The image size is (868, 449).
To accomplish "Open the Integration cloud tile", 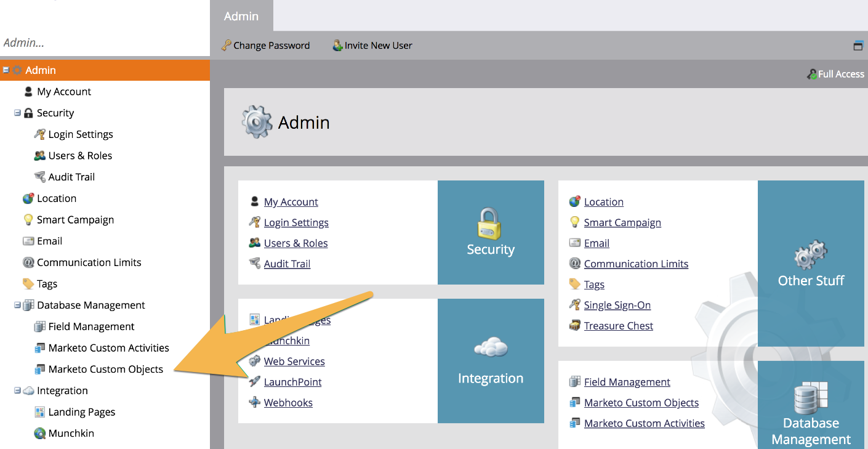I will point(491,361).
